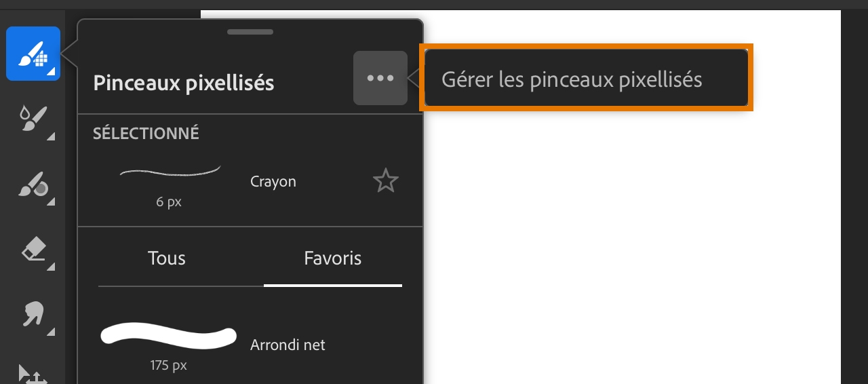
Task: Expand Eraser options via corner triangle
Action: coord(51,267)
